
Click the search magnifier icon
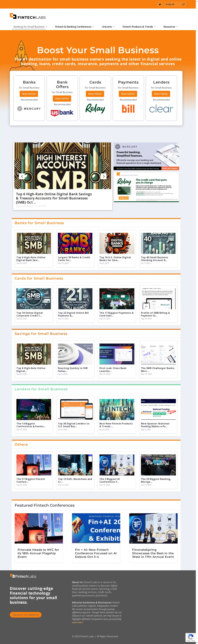click(183, 4)
